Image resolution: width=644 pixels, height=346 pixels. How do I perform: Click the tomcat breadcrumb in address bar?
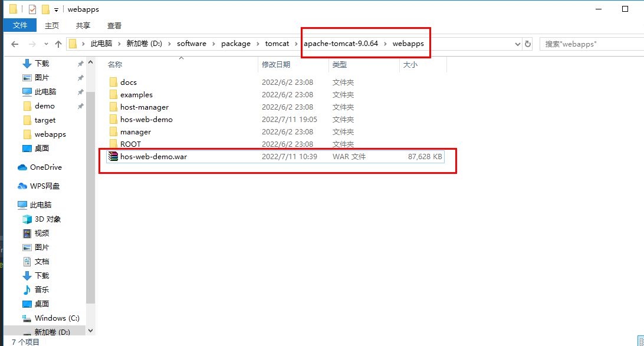277,44
